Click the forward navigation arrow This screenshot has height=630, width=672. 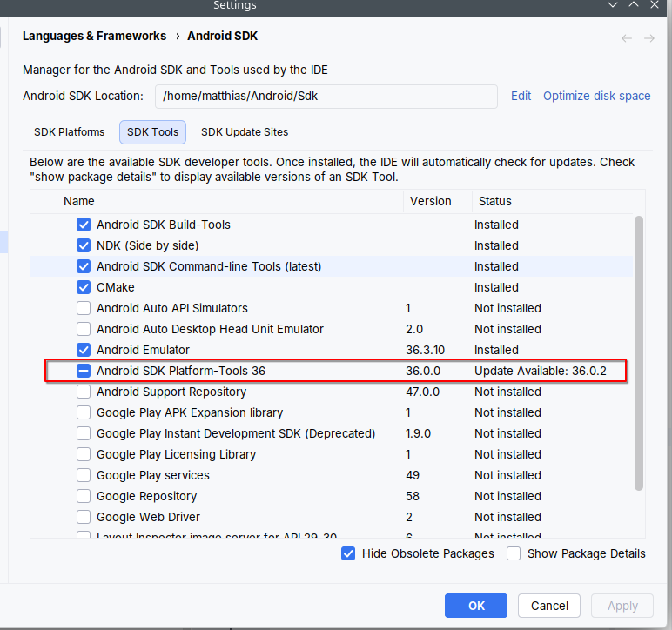[648, 38]
